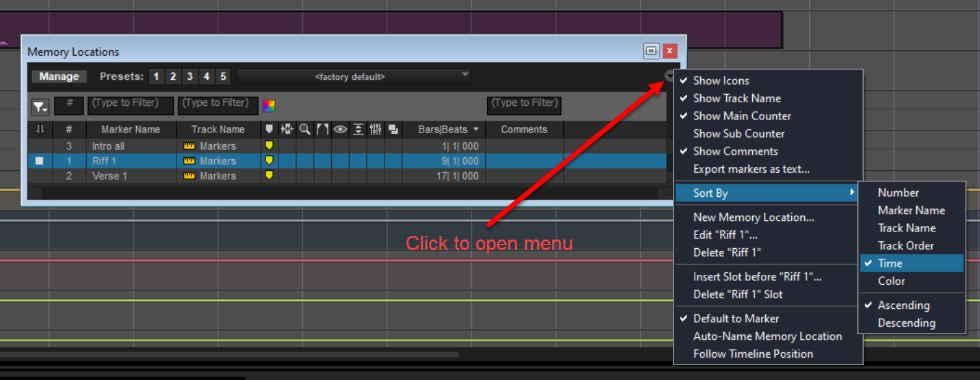Sort memory locations by Marker Name

pos(912,210)
